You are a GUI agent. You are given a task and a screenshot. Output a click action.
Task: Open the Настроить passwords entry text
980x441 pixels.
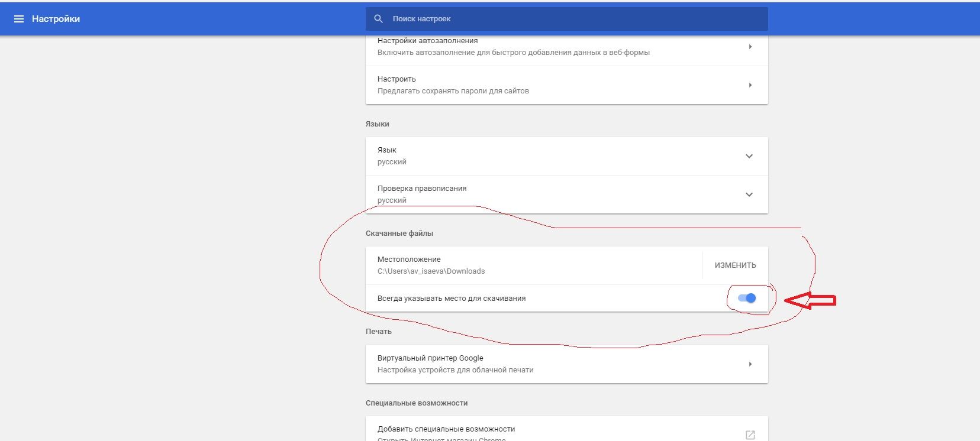tap(396, 79)
